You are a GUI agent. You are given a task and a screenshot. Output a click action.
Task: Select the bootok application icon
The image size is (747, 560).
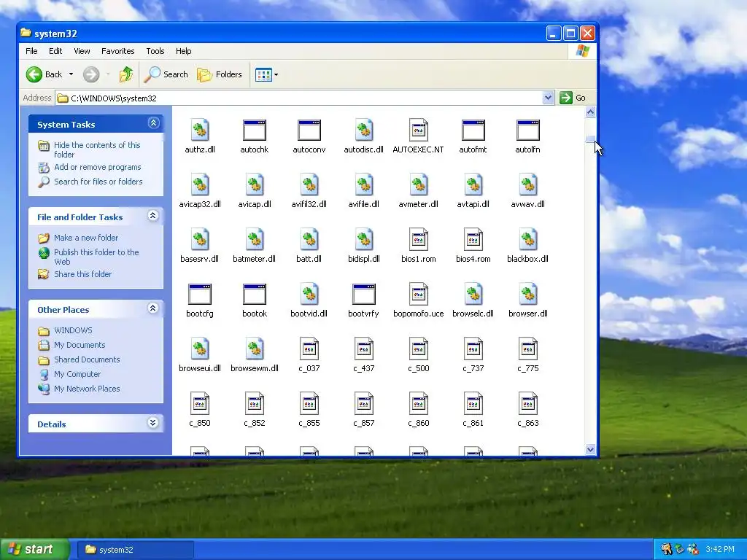(x=255, y=295)
